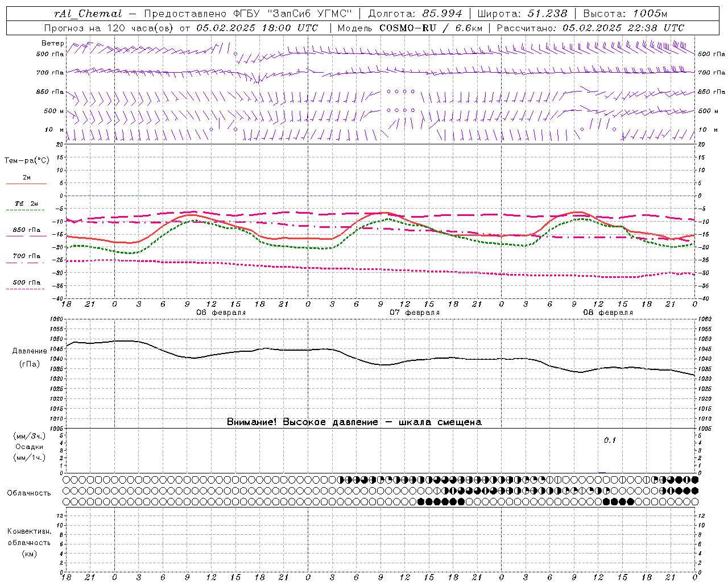The image size is (728, 582).
Task: Click the forecast start 05.02.2025 18:00 UTC
Action: [x=257, y=28]
